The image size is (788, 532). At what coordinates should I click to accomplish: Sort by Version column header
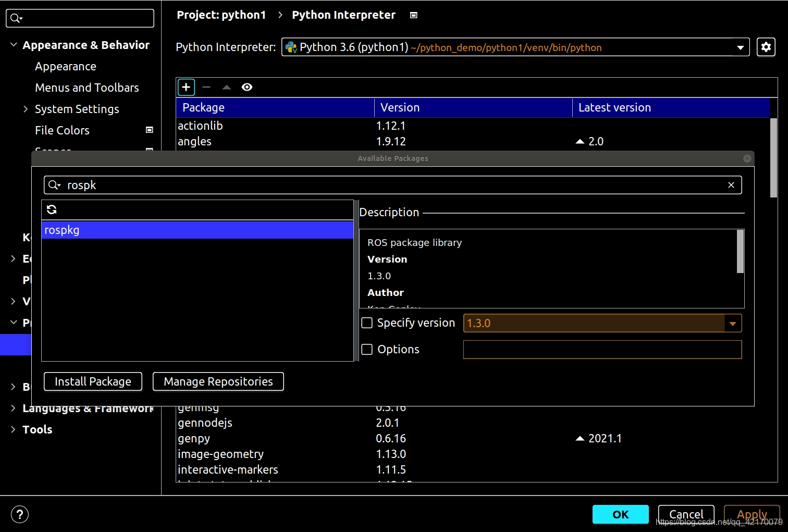[x=473, y=107]
